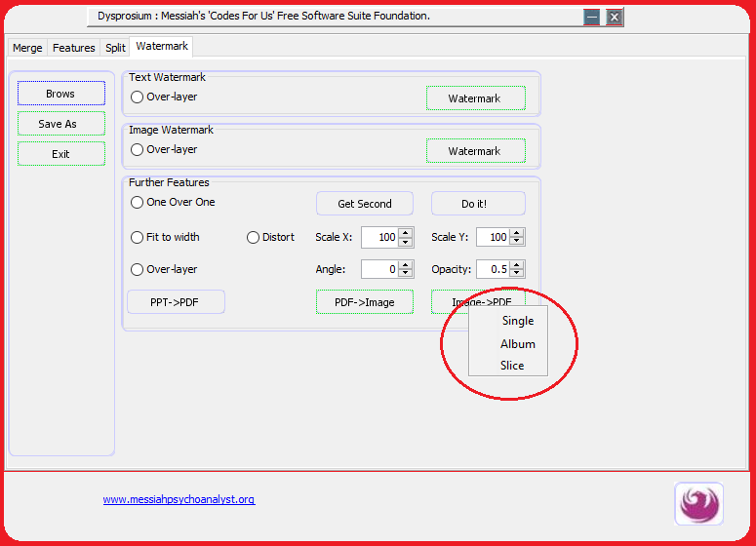
Task: Click the Do it! button
Action: click(478, 204)
